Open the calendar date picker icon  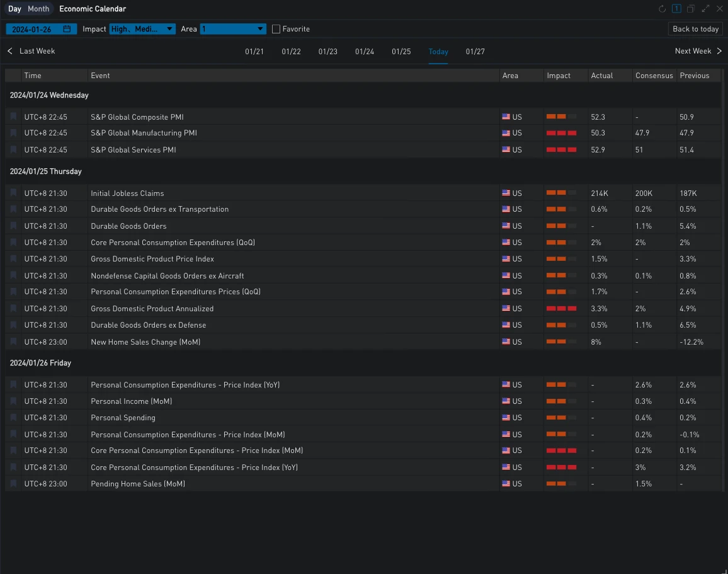point(67,29)
